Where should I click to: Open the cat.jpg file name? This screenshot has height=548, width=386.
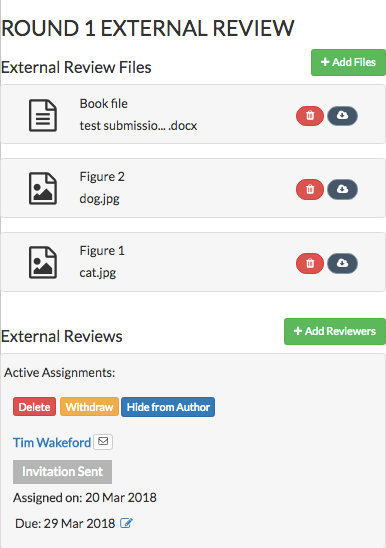point(98,273)
